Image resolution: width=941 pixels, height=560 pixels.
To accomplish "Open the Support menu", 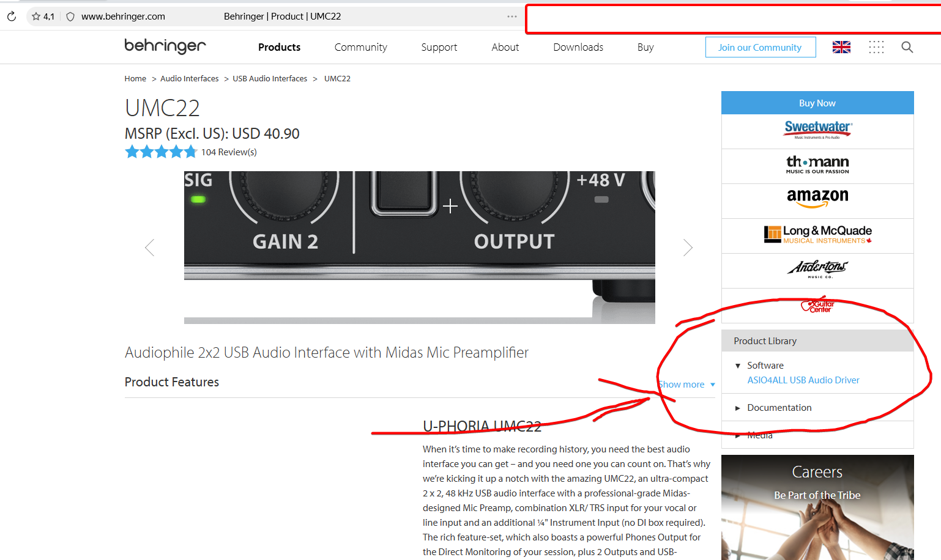I will click(x=439, y=47).
